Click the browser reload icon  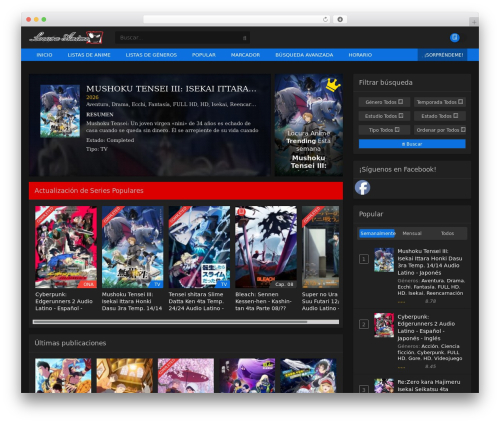click(x=325, y=19)
